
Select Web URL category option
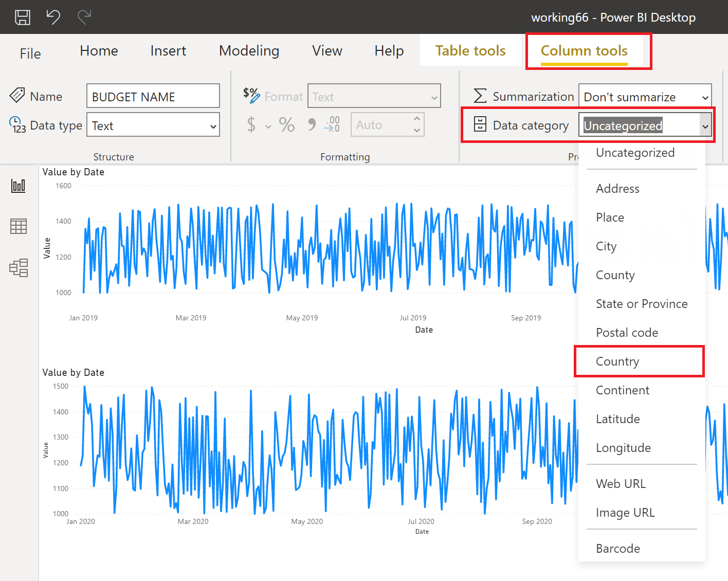tap(642, 484)
